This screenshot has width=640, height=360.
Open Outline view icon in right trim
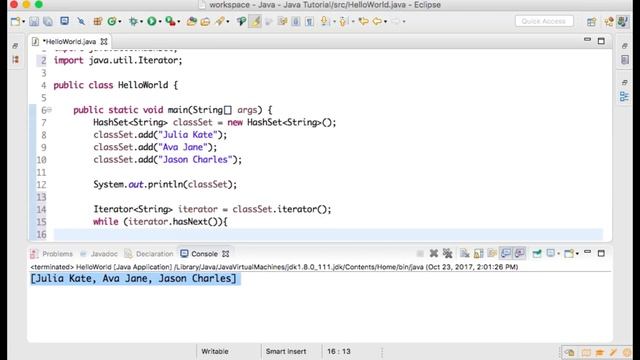pos(624,96)
